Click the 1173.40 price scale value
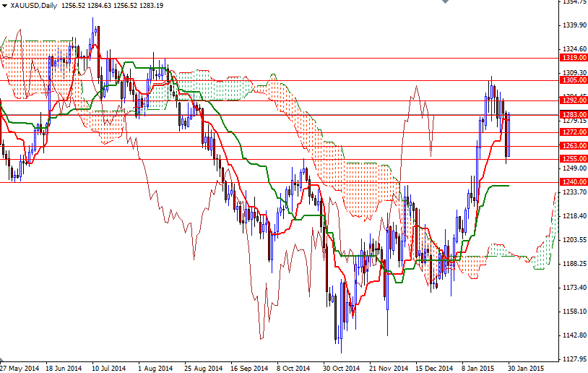 [574, 288]
